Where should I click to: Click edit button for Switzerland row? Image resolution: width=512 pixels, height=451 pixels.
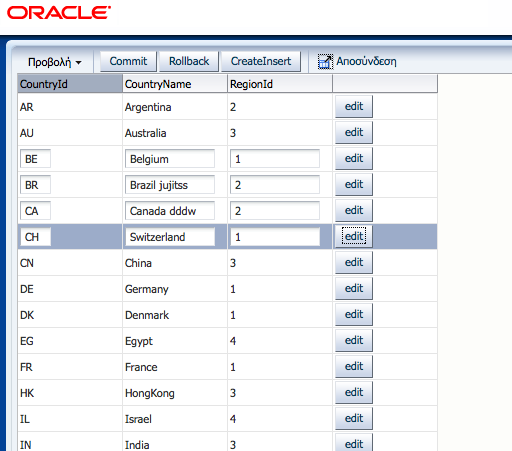pos(354,237)
